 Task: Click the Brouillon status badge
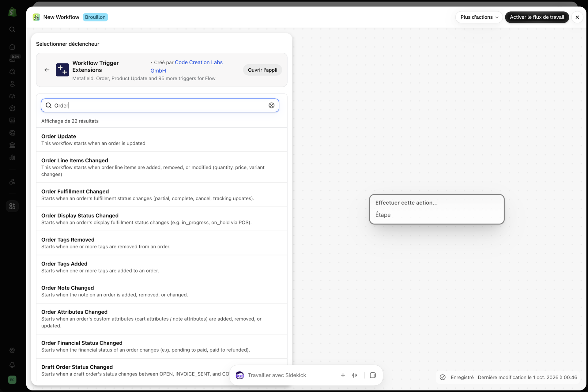coord(95,17)
